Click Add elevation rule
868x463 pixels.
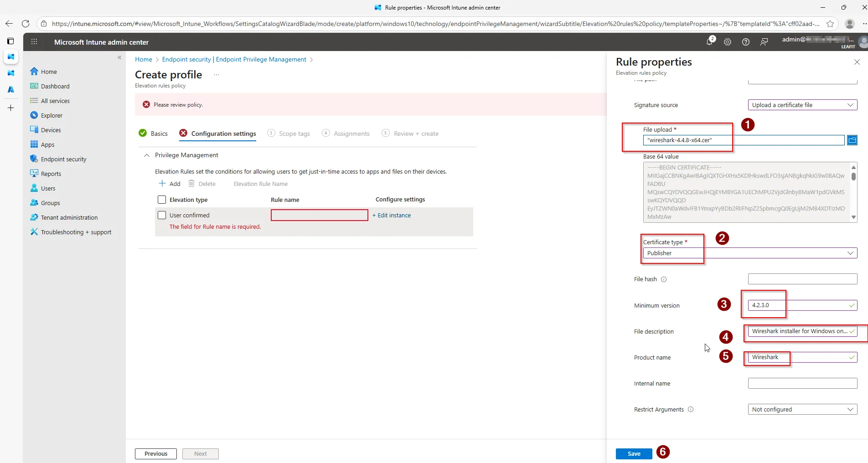pos(170,184)
